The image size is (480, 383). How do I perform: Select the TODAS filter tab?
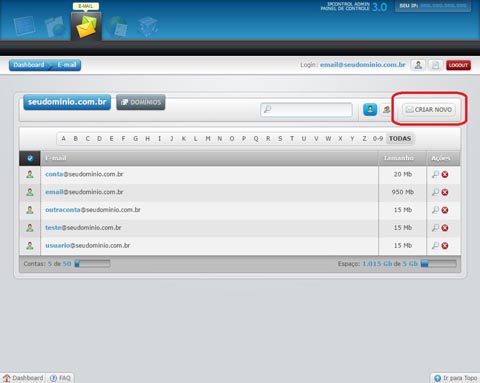(x=400, y=138)
